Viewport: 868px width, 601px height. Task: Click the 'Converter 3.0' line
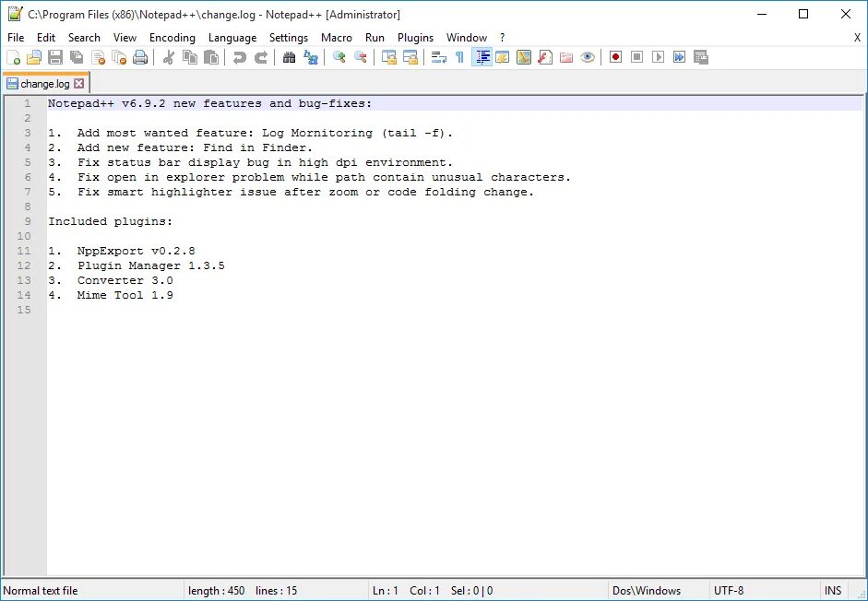(110, 280)
